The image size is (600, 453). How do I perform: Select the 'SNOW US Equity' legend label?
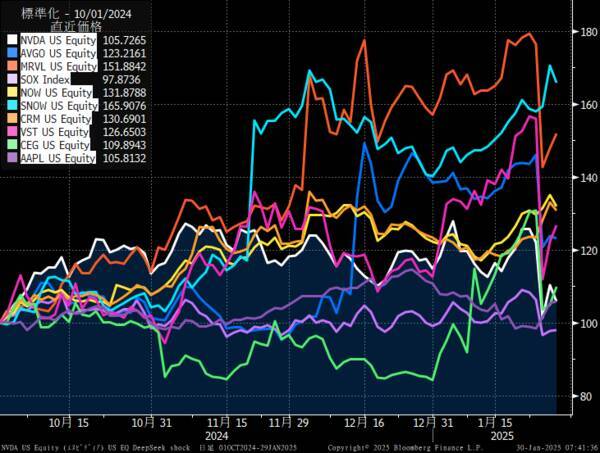tap(59, 106)
